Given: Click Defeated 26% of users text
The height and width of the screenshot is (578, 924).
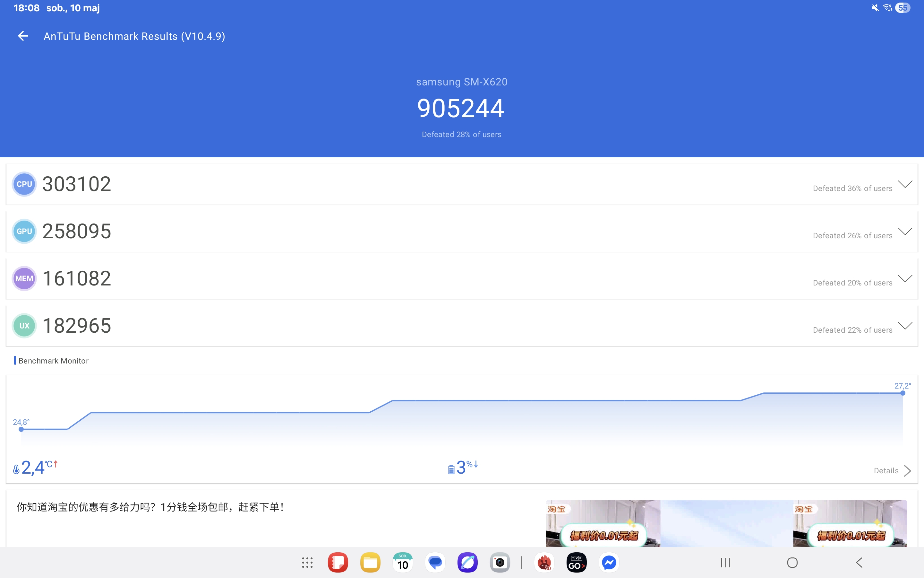Looking at the screenshot, I should click(x=852, y=235).
